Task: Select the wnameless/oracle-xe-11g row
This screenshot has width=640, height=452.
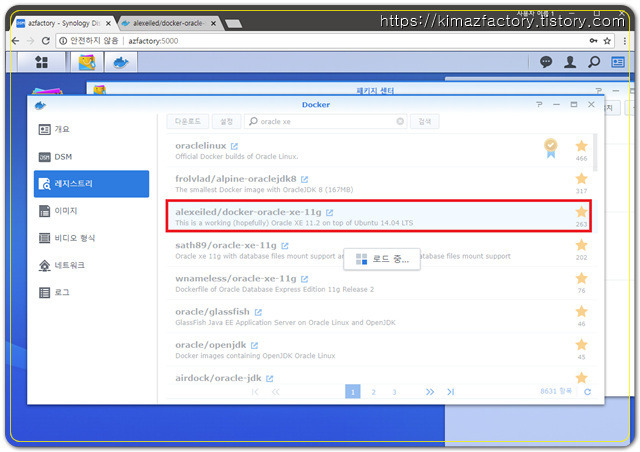Action: pyautogui.click(x=380, y=283)
